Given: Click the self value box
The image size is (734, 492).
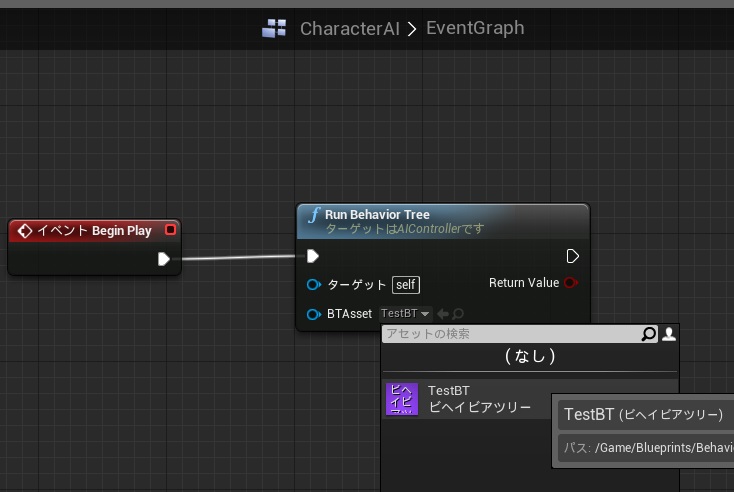Looking at the screenshot, I should [x=406, y=285].
